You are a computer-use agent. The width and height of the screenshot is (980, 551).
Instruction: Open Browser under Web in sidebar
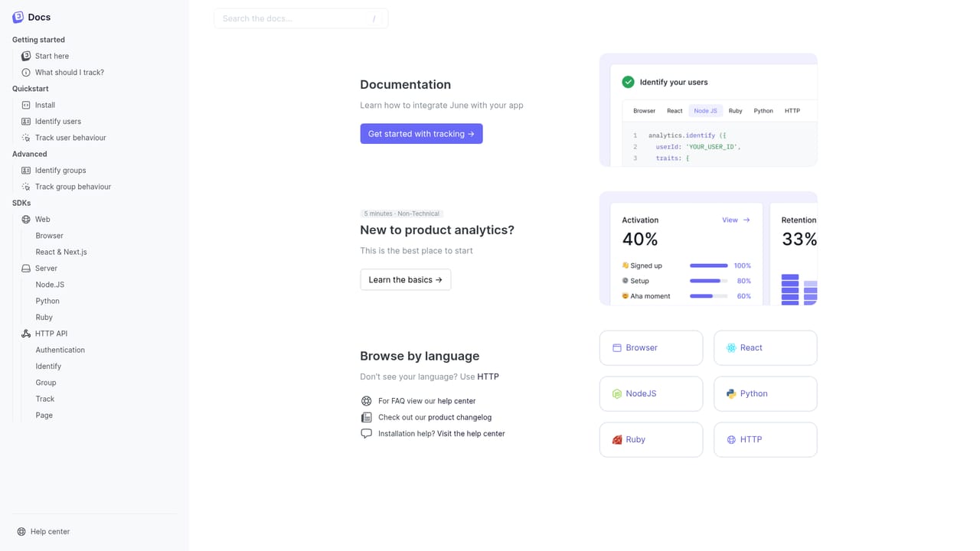50,236
